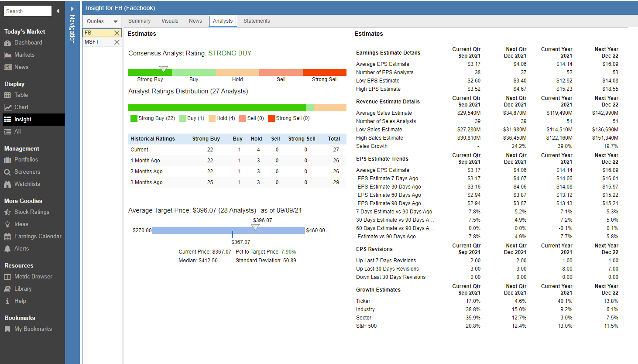Click the Library book icon

tap(7, 289)
